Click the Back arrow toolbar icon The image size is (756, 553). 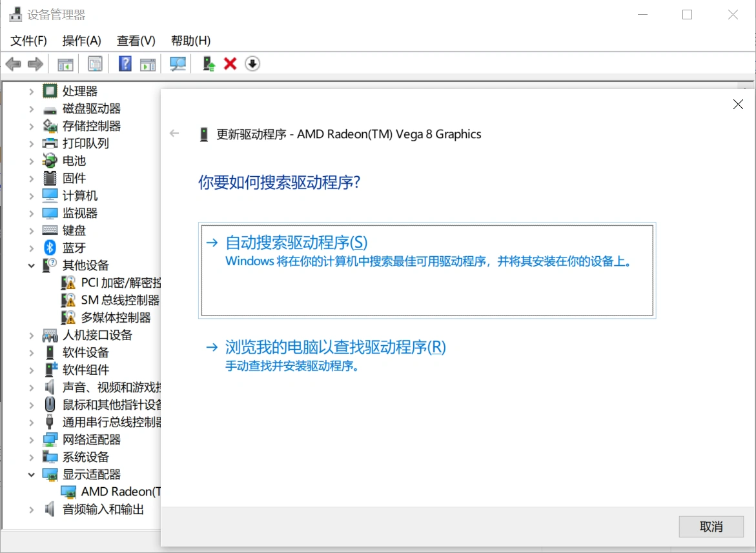14,64
